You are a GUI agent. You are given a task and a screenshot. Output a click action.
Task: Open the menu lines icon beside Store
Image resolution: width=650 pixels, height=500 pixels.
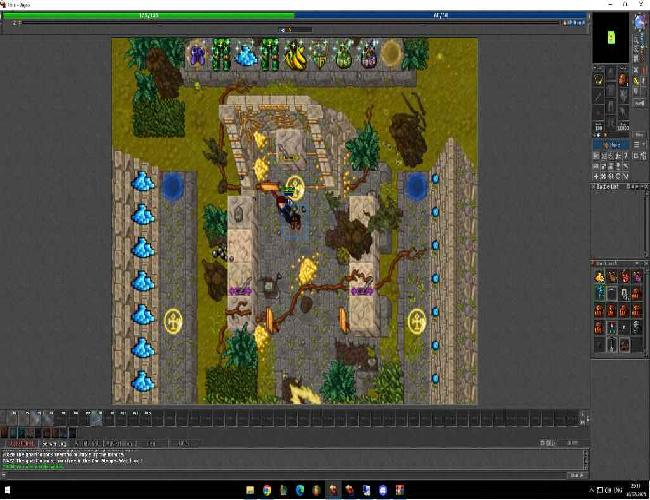pos(636,145)
